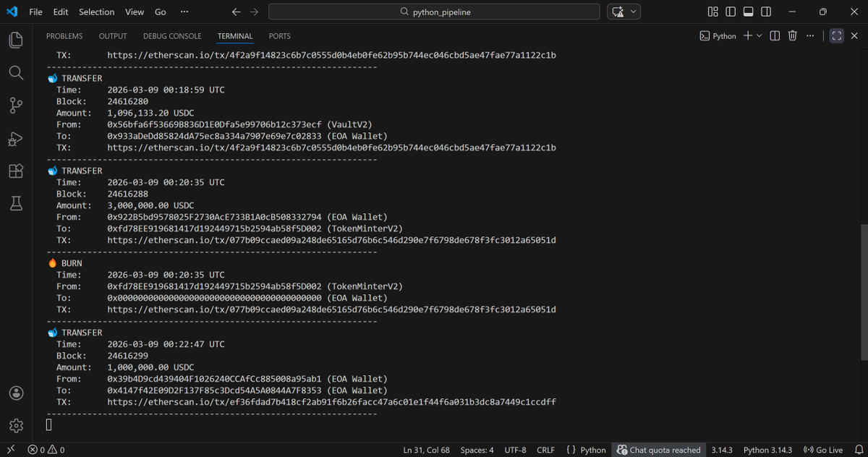
Task: Open the View menu
Action: tap(135, 12)
